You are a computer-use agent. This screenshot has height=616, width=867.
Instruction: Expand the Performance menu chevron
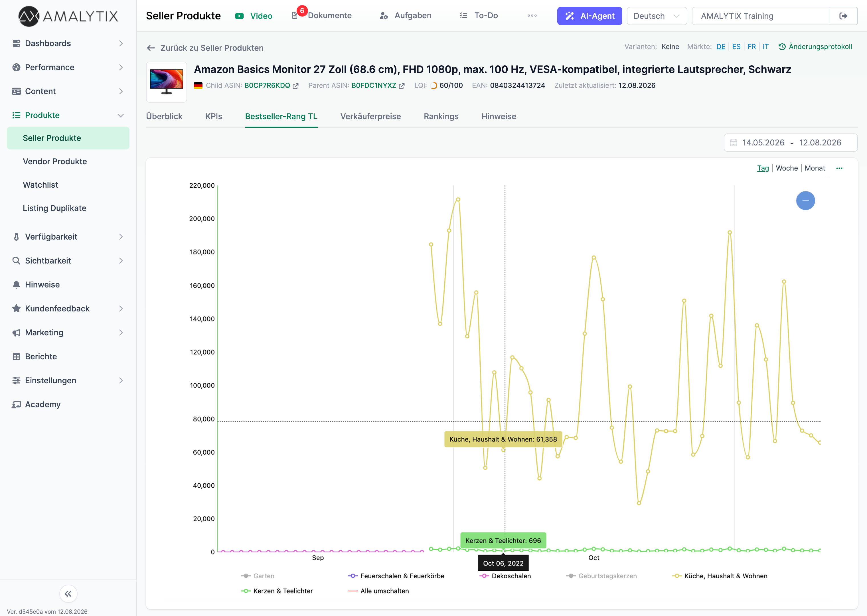(x=121, y=68)
